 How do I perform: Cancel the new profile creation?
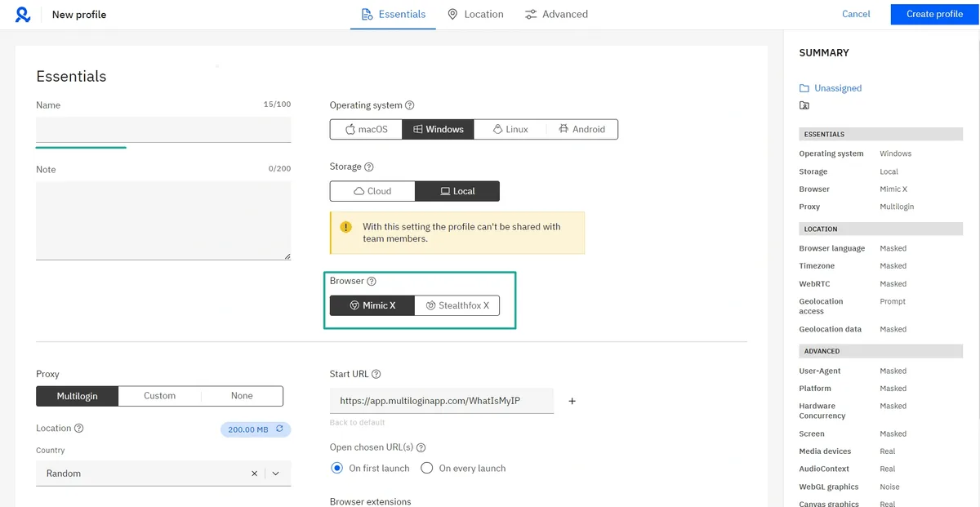[x=856, y=14]
